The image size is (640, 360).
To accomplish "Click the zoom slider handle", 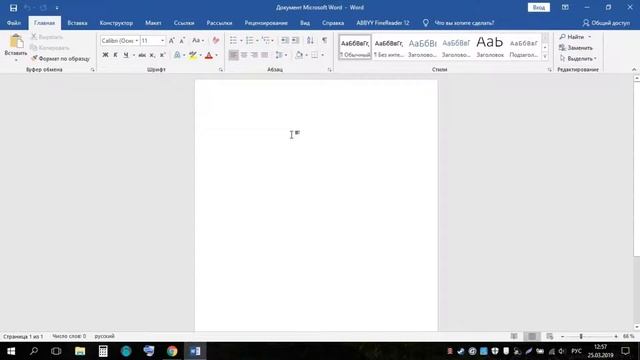I will click(x=581, y=336).
